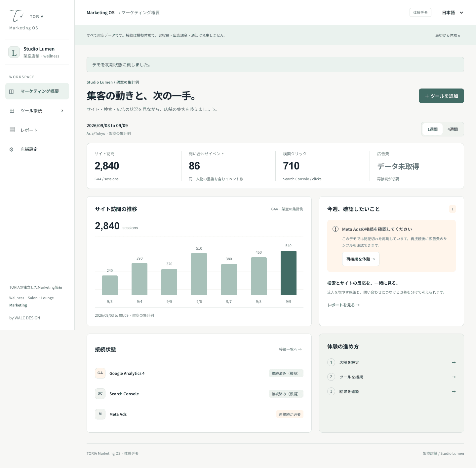Click the arrow next to 結果を確認

[x=454, y=391]
